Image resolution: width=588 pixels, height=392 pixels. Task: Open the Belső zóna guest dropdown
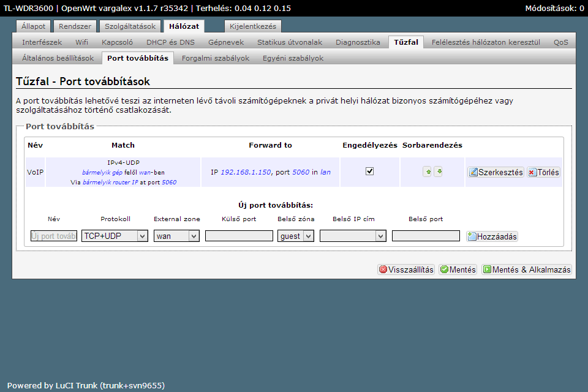click(x=295, y=236)
